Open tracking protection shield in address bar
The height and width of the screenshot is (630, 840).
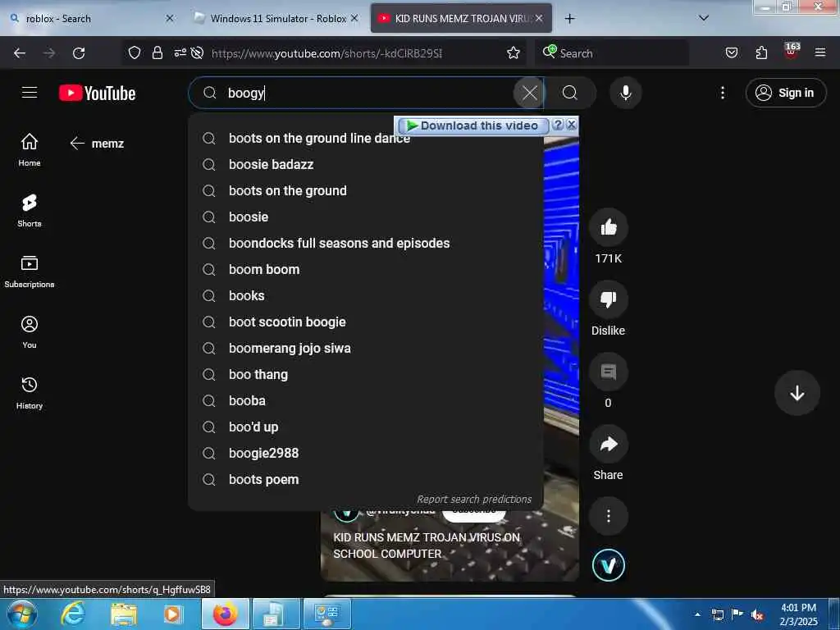tap(134, 52)
